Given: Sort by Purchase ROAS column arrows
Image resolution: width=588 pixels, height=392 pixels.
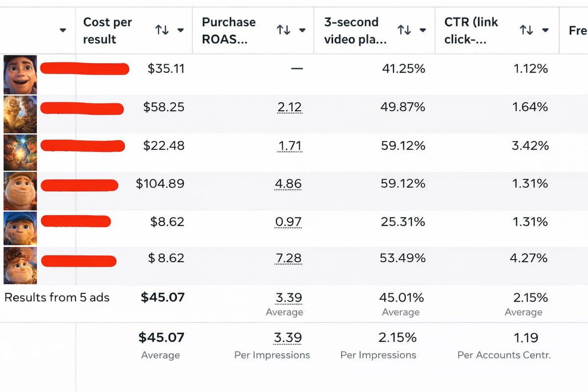Looking at the screenshot, I should point(283,30).
